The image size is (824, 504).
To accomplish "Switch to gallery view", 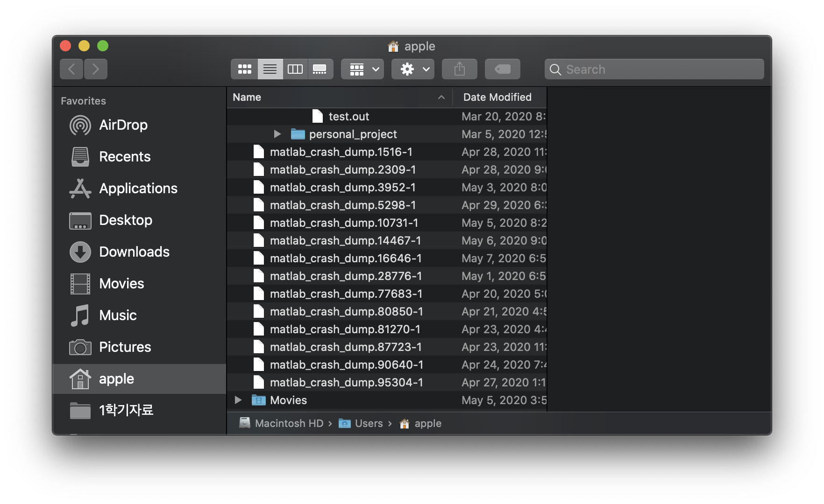I will coord(320,69).
